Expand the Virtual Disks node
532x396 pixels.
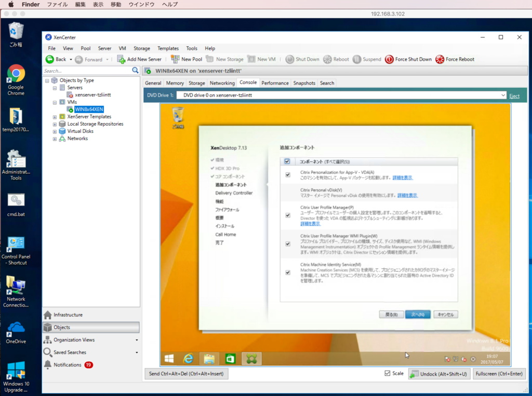(x=55, y=131)
